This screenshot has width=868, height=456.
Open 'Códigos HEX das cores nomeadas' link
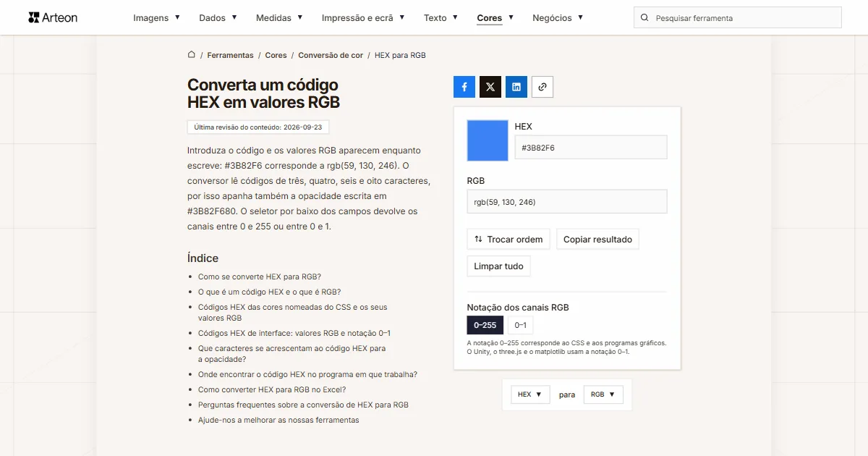pyautogui.click(x=293, y=313)
